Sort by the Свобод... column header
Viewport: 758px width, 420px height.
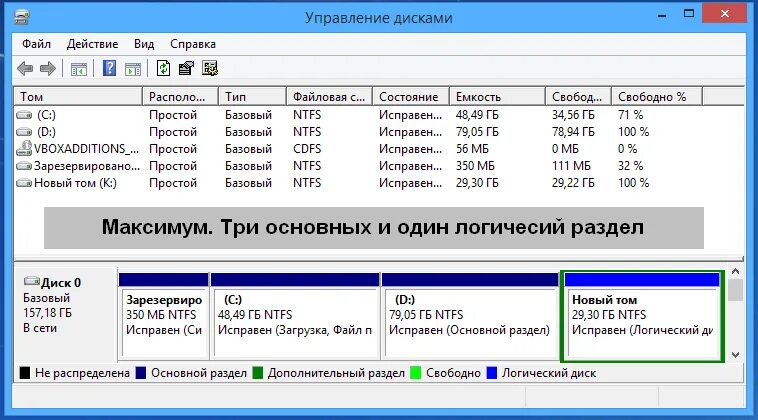tap(579, 97)
